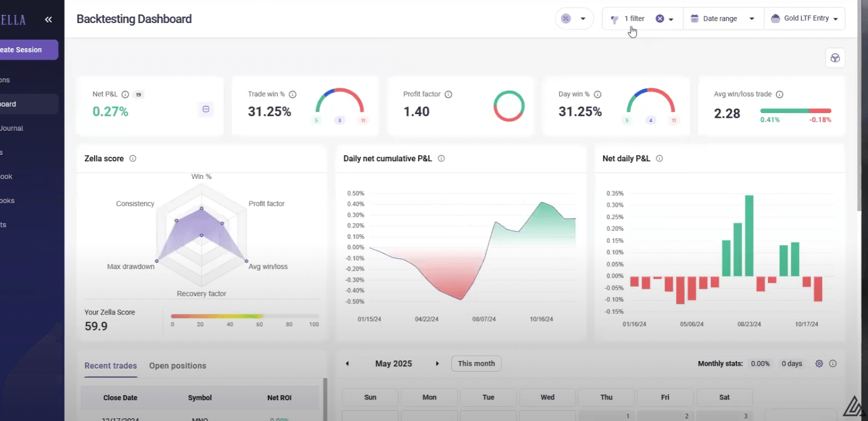Show info for Net P&L
Viewport: 868px width, 421px height.
pyautogui.click(x=125, y=94)
